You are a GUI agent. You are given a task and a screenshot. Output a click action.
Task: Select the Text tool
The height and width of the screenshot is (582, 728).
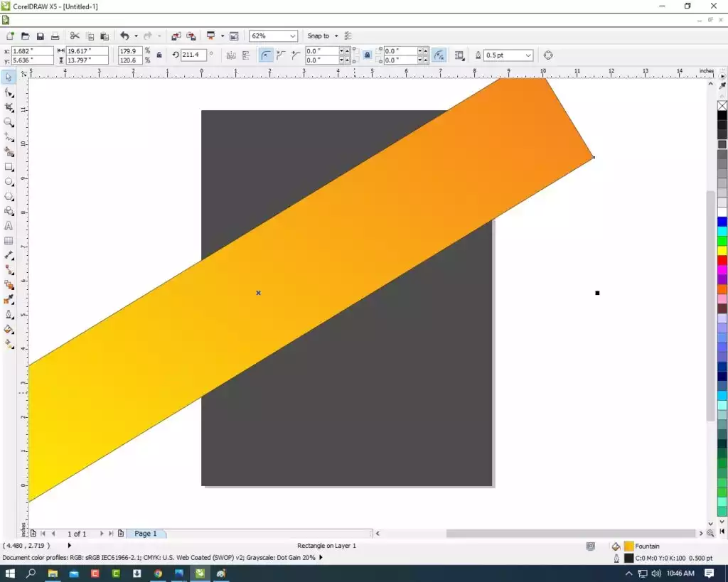(9, 226)
